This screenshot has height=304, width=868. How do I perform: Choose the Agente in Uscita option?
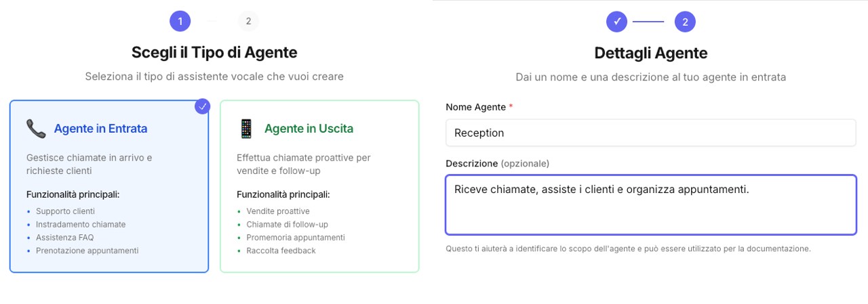point(309,129)
